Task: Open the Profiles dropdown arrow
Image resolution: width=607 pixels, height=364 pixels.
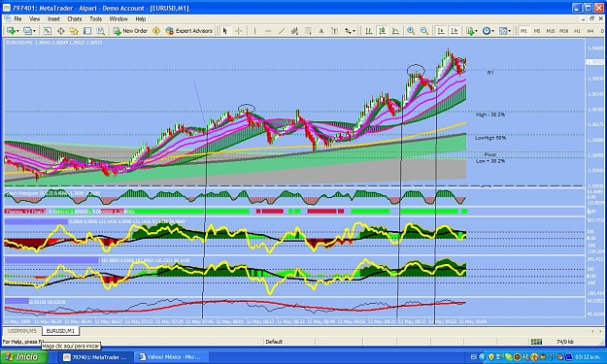Action: click(x=34, y=31)
